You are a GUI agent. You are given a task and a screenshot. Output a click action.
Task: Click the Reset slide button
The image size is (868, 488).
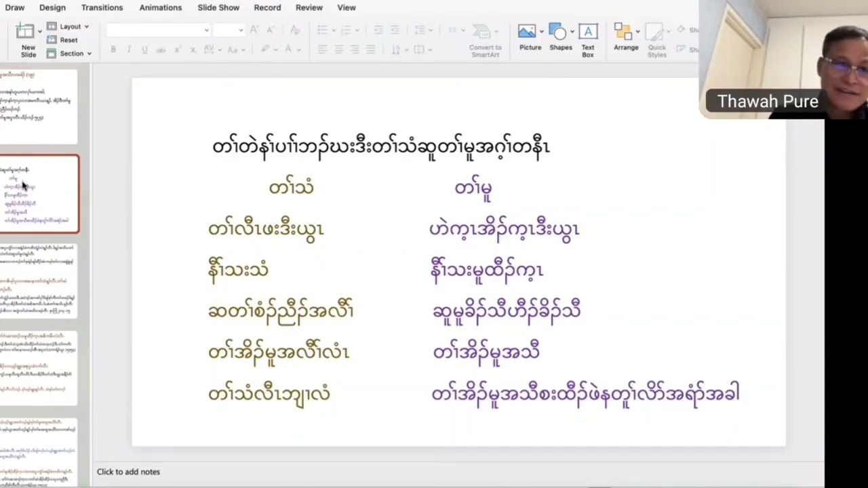[62, 40]
